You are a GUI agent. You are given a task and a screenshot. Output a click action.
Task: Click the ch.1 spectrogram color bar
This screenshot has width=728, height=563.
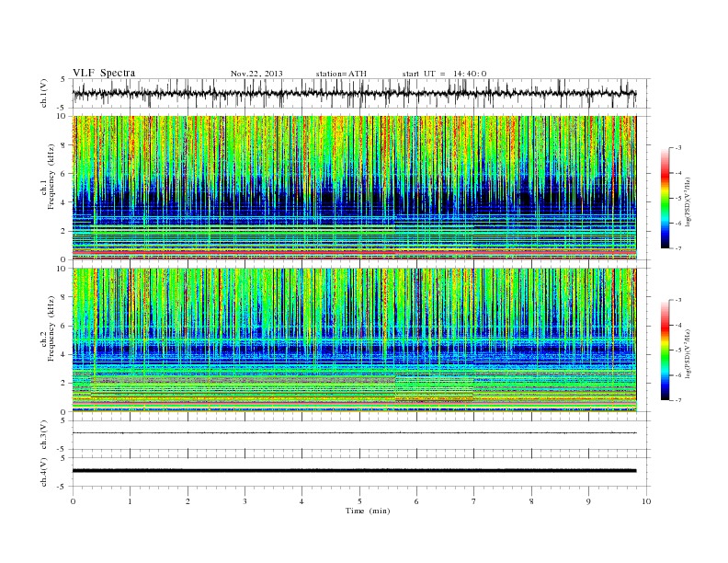click(665, 198)
